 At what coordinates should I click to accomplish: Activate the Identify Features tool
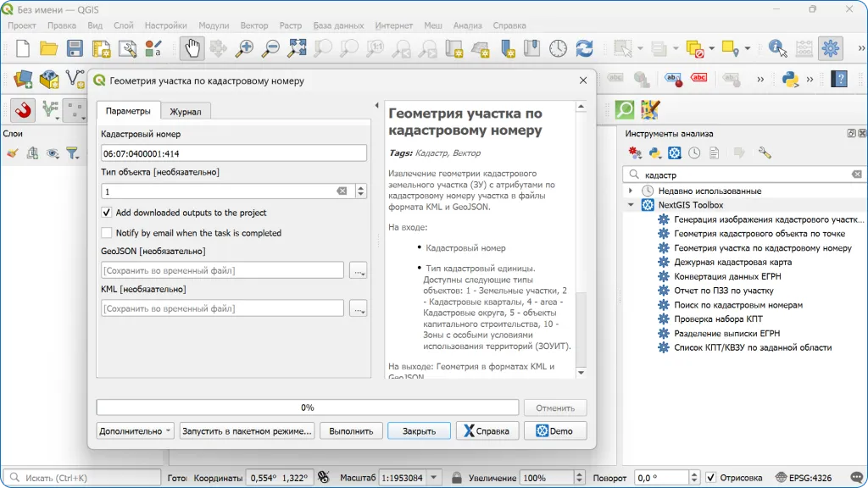pos(778,48)
